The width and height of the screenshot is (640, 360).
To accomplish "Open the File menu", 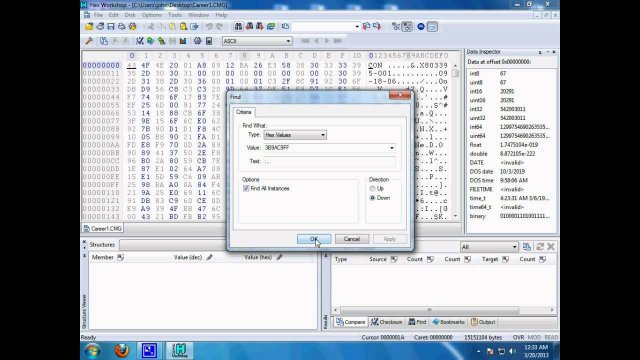I will tap(98, 15).
